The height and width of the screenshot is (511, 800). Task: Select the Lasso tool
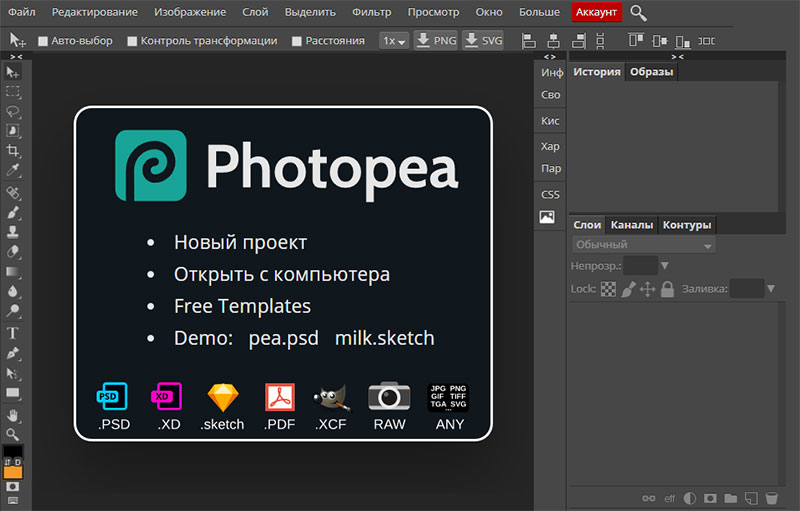[13, 112]
